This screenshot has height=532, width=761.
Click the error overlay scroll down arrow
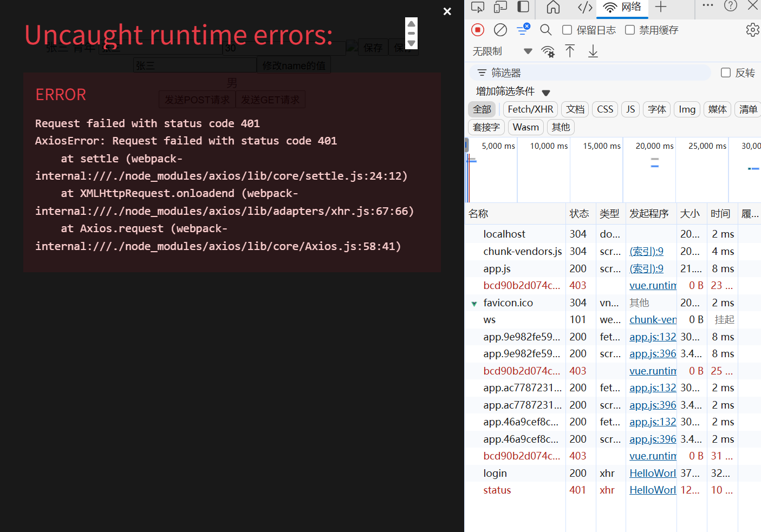point(412,43)
